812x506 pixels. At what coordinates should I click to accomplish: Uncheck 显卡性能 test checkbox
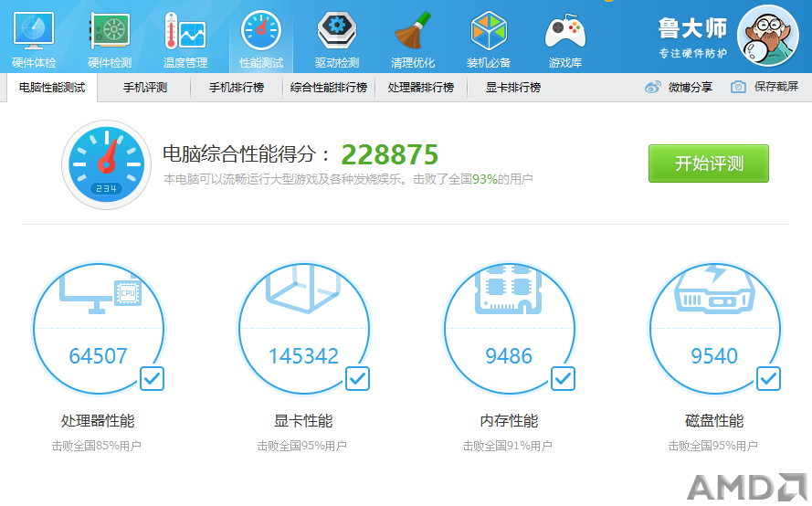[357, 379]
